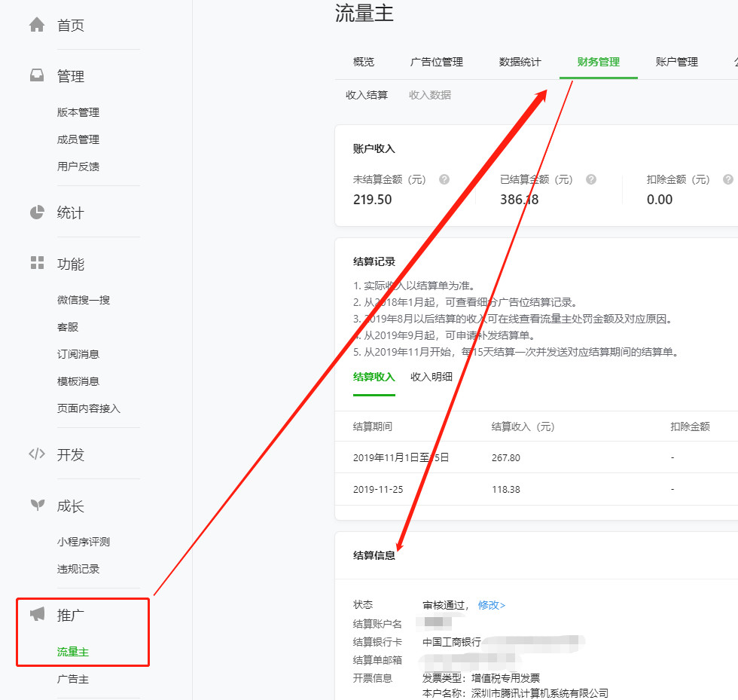Click the 统计 section heading
Screen dimensions: 738x700
(71, 213)
